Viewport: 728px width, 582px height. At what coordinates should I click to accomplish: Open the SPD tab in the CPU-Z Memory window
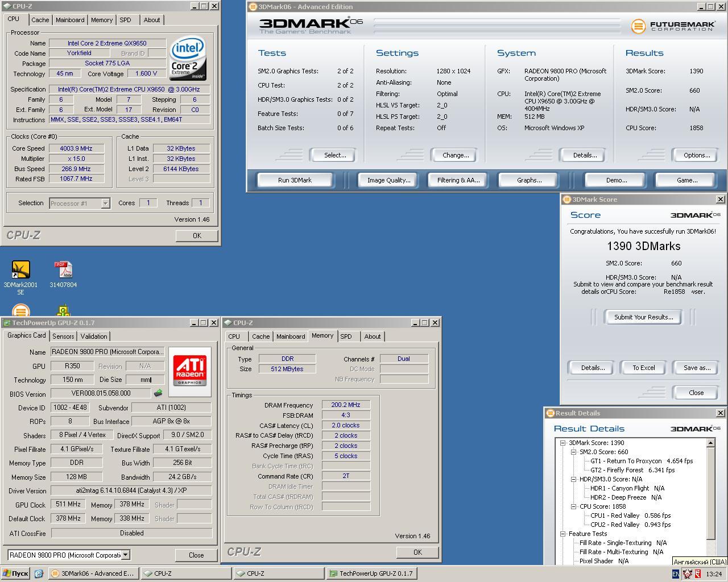click(x=346, y=336)
